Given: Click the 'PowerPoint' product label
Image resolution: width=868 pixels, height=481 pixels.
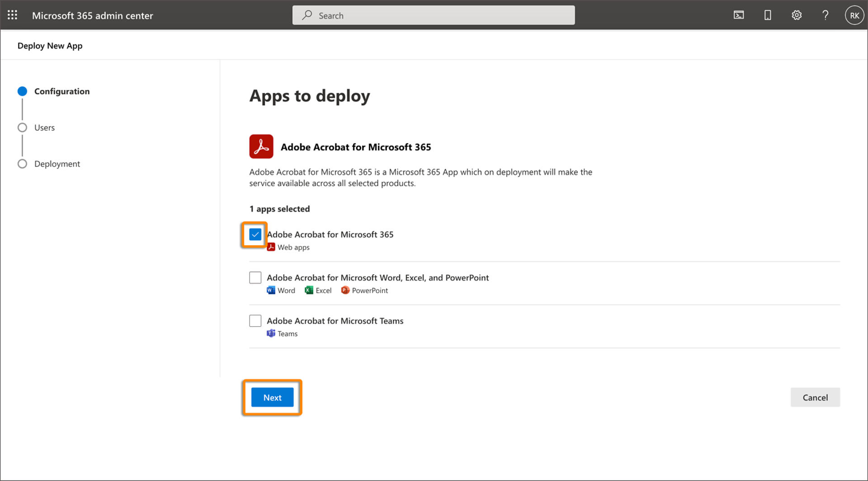Looking at the screenshot, I should 370,290.
